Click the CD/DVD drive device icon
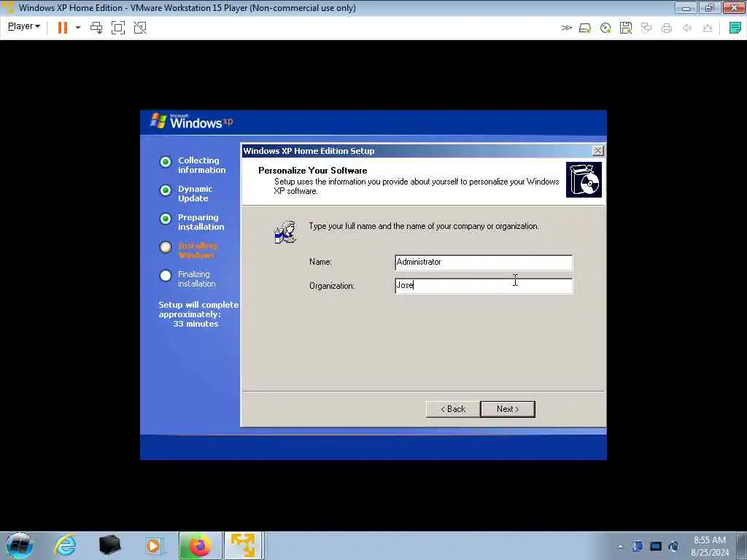The height and width of the screenshot is (560, 747). point(605,28)
